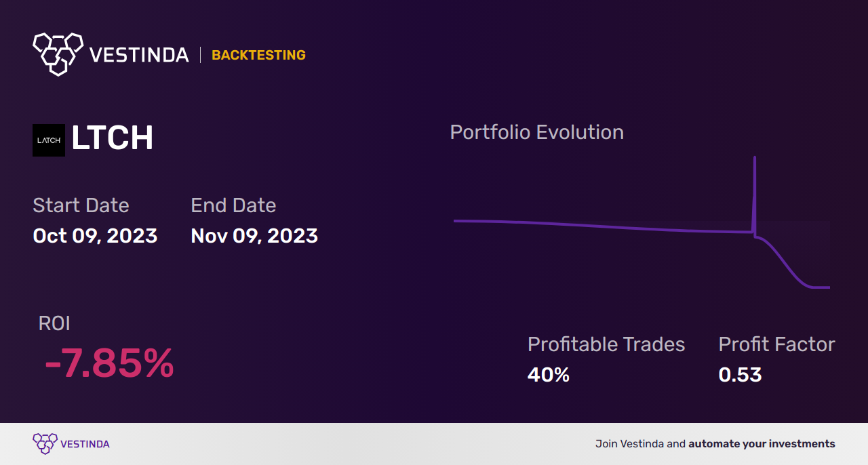Click the flat end of the portfolio chart line
Image resolution: width=868 pixels, height=465 pixels.
pyautogui.click(x=821, y=287)
